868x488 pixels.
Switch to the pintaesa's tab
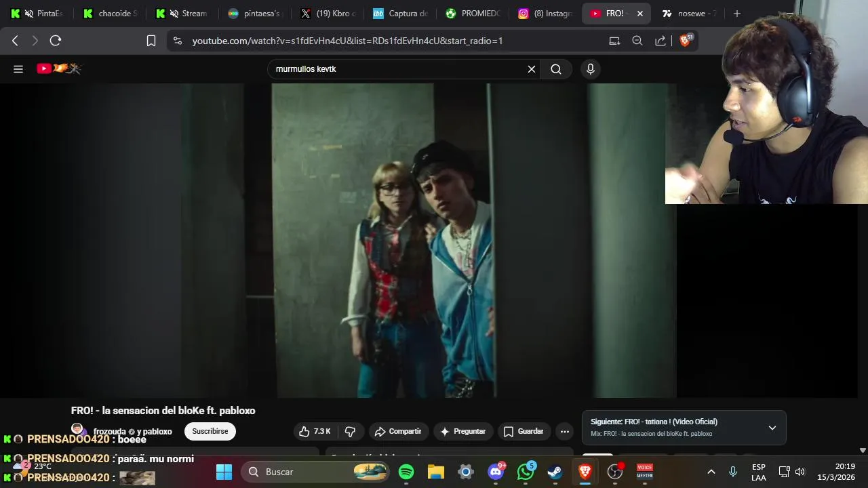click(254, 14)
